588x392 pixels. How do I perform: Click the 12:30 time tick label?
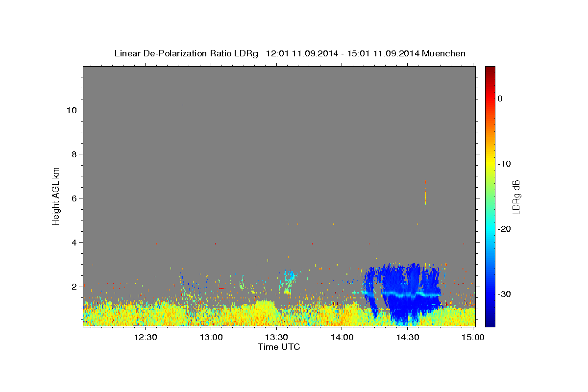[x=146, y=337]
